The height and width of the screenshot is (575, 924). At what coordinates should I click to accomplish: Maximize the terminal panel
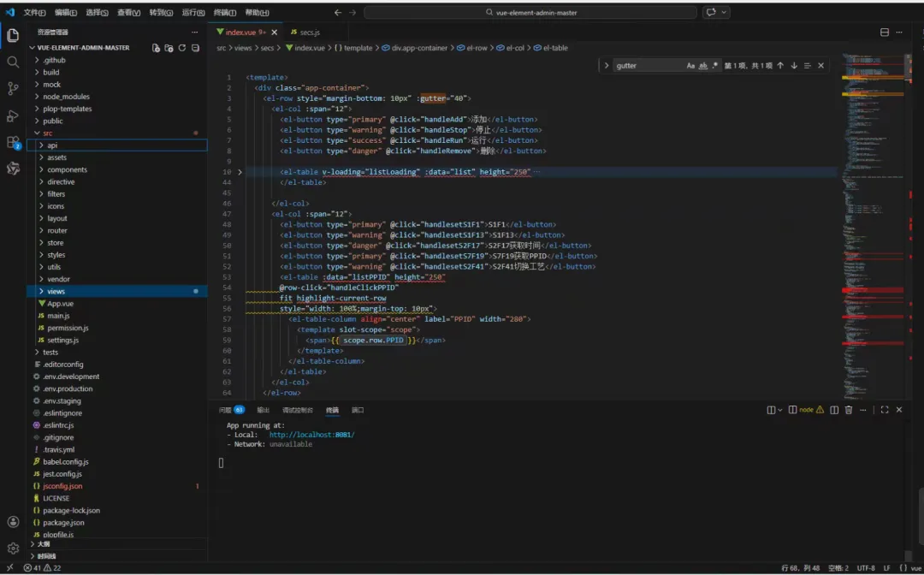(885, 410)
